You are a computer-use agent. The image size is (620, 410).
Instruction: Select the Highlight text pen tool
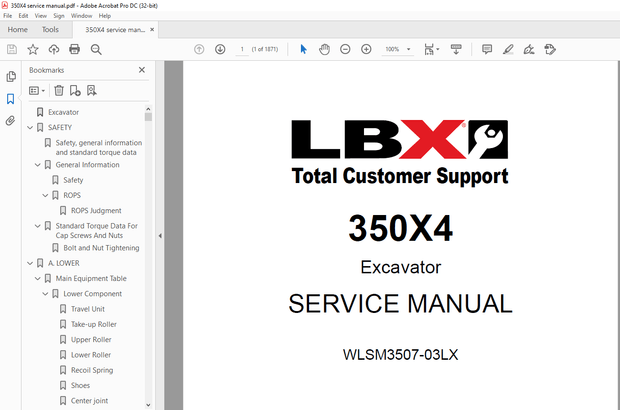click(x=508, y=49)
